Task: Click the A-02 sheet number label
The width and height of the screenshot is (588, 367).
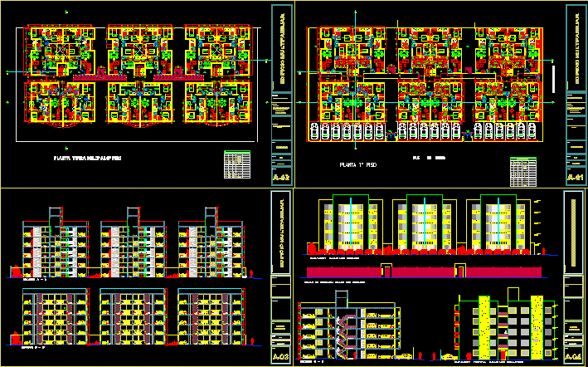Action: (x=281, y=178)
